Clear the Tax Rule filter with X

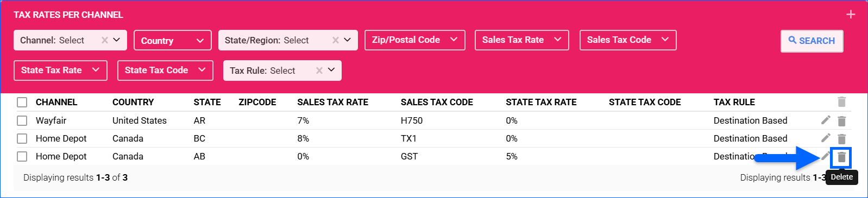pos(319,71)
